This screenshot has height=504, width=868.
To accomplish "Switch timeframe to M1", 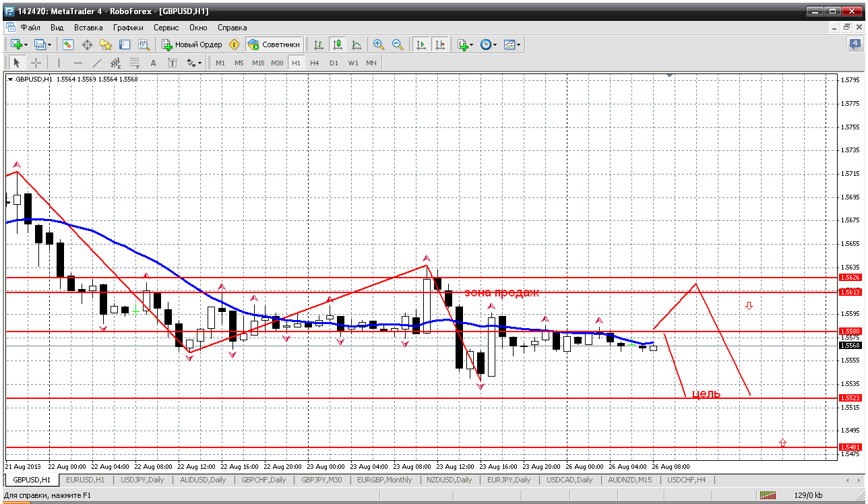I will coord(220,63).
